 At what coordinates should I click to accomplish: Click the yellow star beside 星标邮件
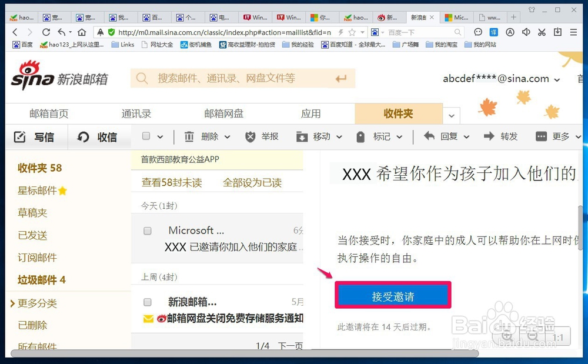[63, 191]
